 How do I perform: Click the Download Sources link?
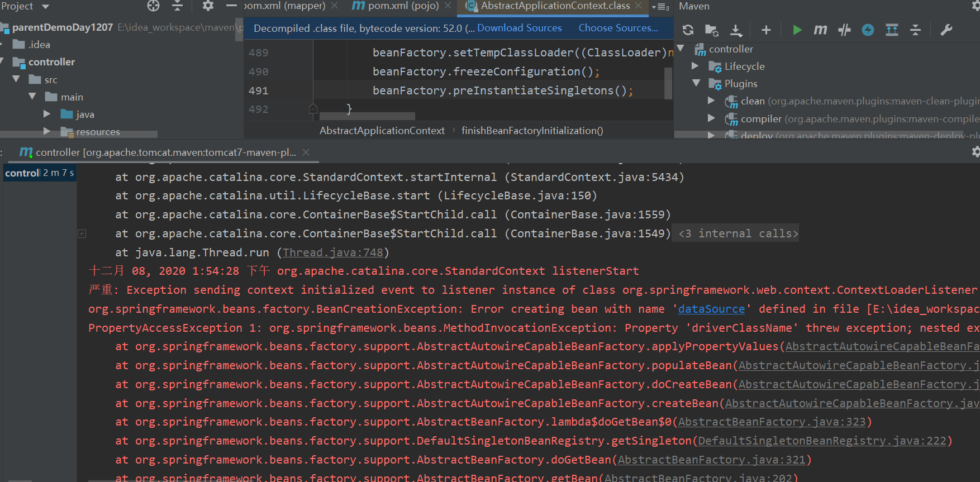pyautogui.click(x=519, y=28)
